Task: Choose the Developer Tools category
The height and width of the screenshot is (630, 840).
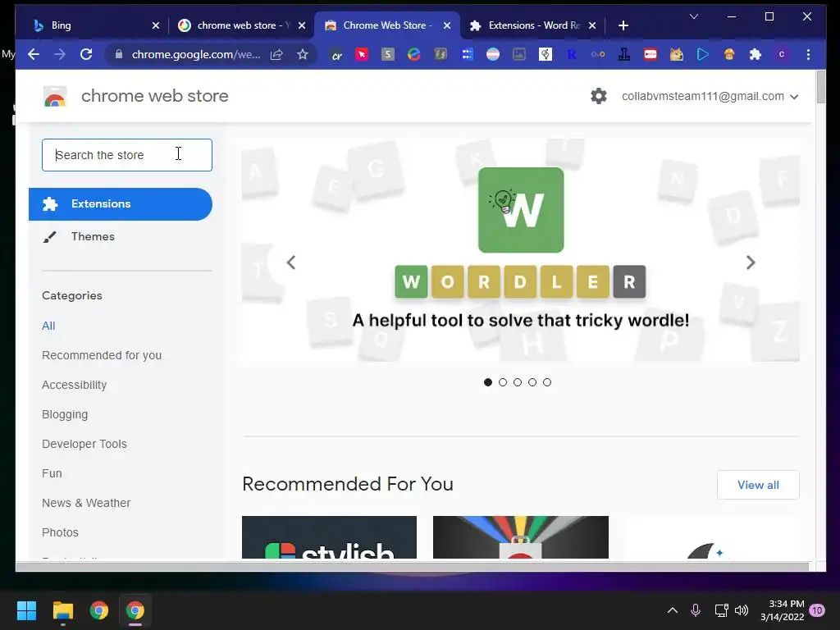Action: pos(84,444)
